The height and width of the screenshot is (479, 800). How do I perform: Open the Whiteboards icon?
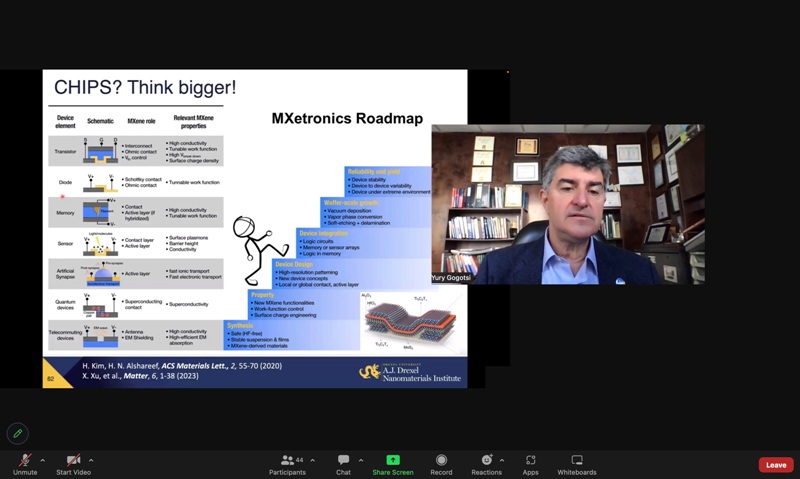tap(577, 460)
